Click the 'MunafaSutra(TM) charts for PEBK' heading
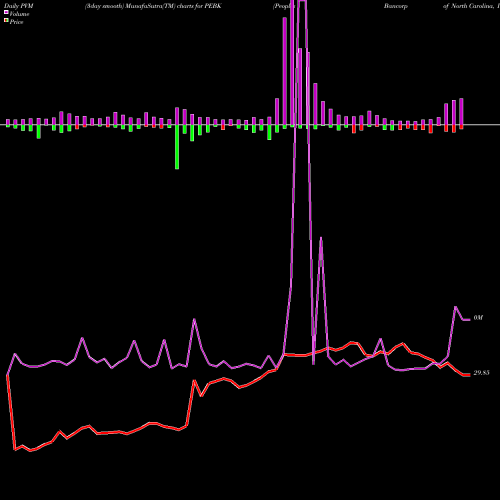This screenshot has width=500, height=500. coord(173,6)
